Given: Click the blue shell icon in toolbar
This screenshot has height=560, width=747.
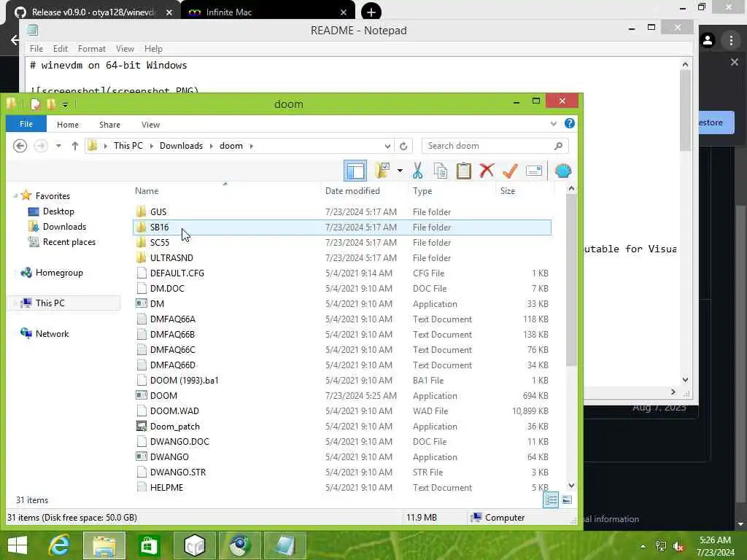Looking at the screenshot, I should (x=563, y=171).
